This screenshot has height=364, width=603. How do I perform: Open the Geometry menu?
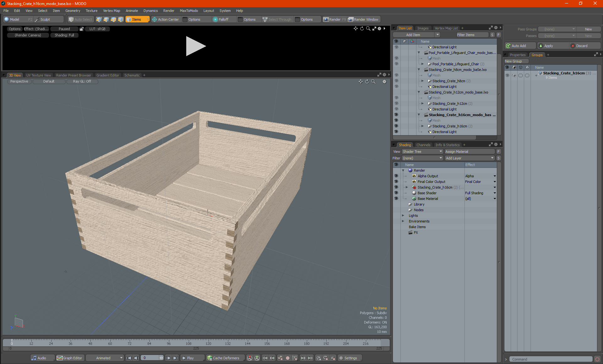73,11
